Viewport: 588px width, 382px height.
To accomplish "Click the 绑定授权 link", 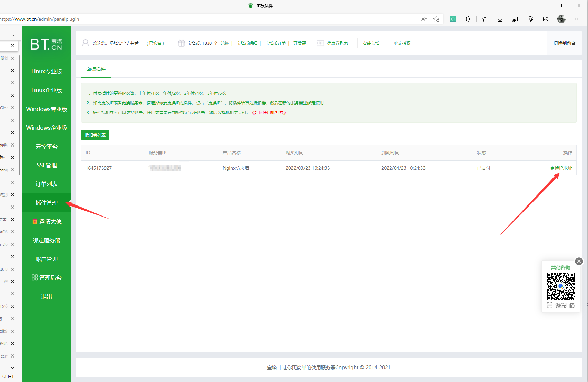I will [402, 43].
